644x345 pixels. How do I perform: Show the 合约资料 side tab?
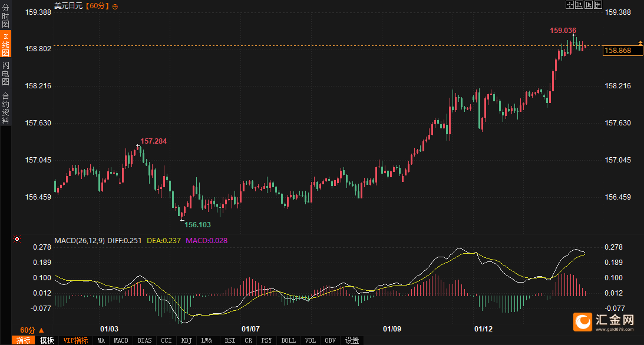(5, 108)
